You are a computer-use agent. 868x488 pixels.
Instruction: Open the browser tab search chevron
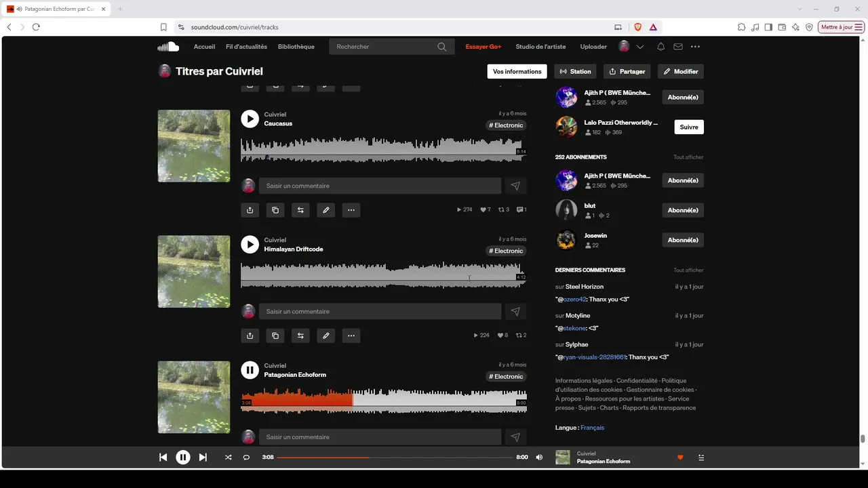pos(800,9)
